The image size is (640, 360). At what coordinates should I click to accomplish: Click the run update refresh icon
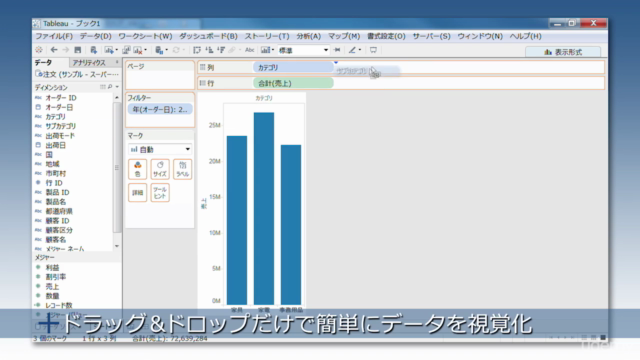click(176, 50)
